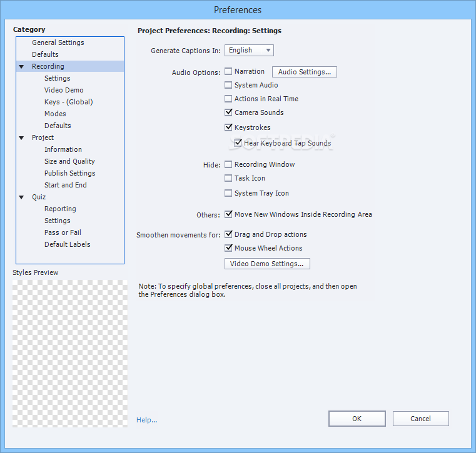Screen dimensions: 476x453
Task: Check the Task Icon hide option
Action: 228,178
